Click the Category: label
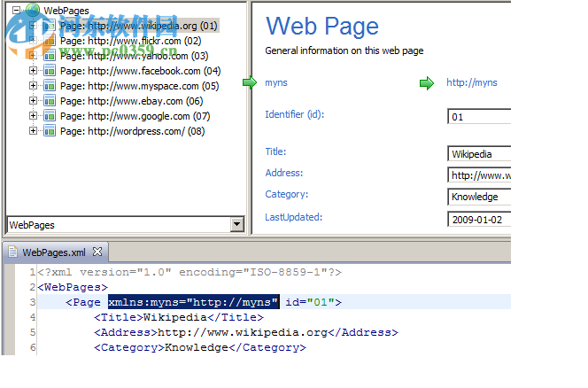The height and width of the screenshot is (388, 588). (x=287, y=194)
